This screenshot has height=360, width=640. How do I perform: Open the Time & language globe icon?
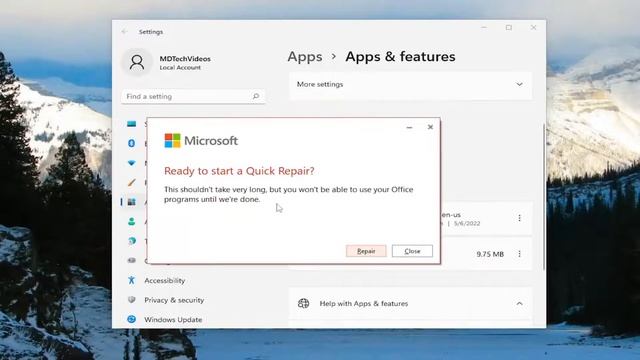[131, 241]
